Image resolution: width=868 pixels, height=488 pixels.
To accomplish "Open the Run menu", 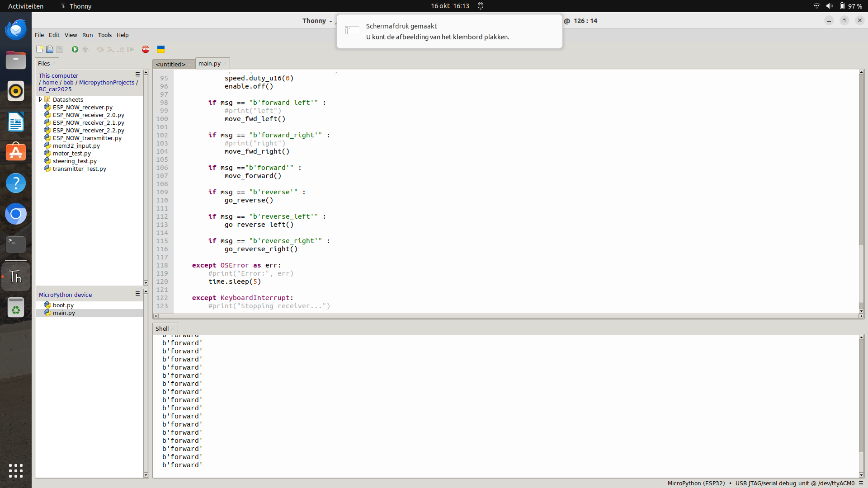I will tap(87, 35).
